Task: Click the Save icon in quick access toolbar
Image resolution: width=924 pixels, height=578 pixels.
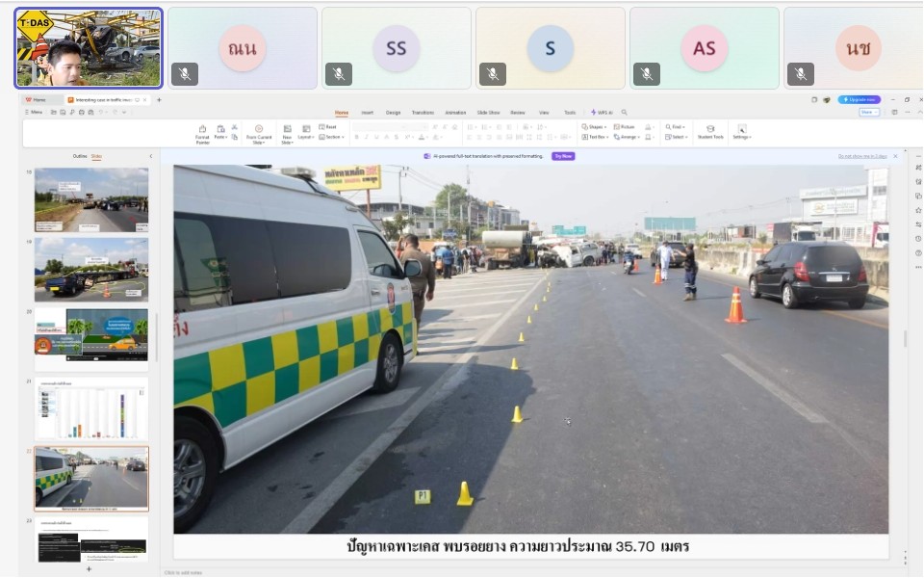Action: pyautogui.click(x=64, y=112)
